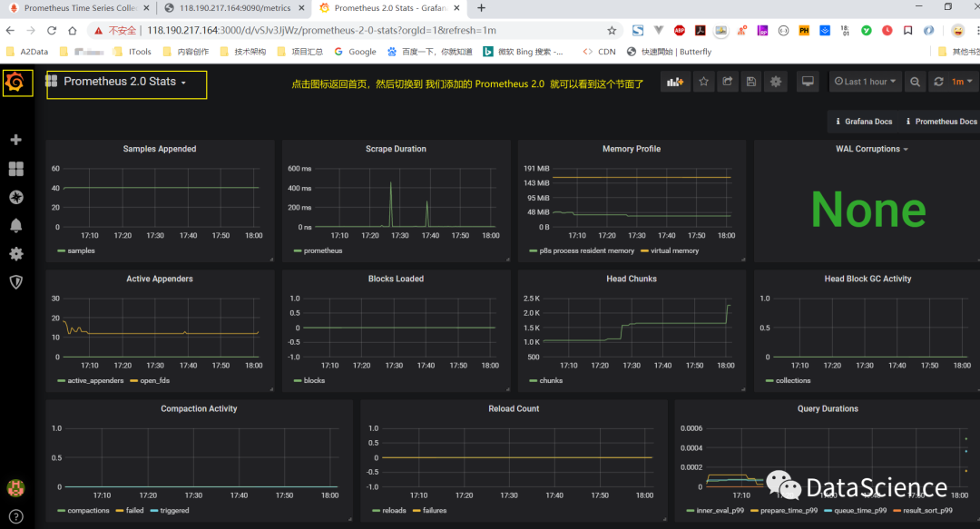Cycle view mode with monitor icon
Viewport: 980px width, 529px height.
tap(808, 82)
